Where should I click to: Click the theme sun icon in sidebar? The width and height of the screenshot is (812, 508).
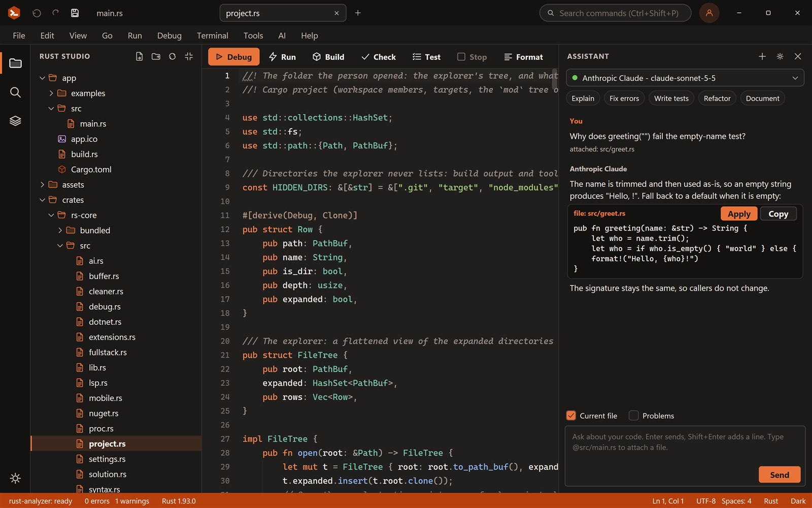click(x=15, y=478)
